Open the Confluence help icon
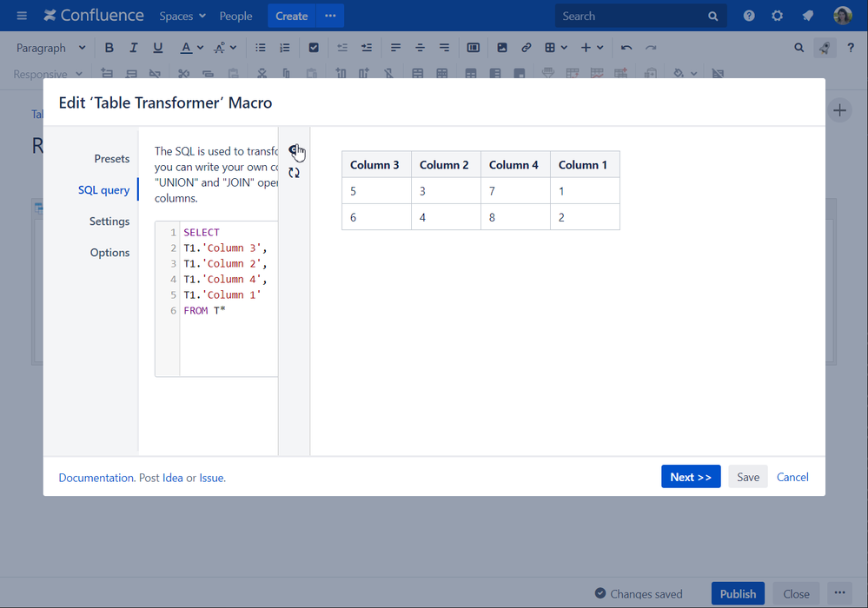Screen dimensions: 868x608 pos(749,16)
